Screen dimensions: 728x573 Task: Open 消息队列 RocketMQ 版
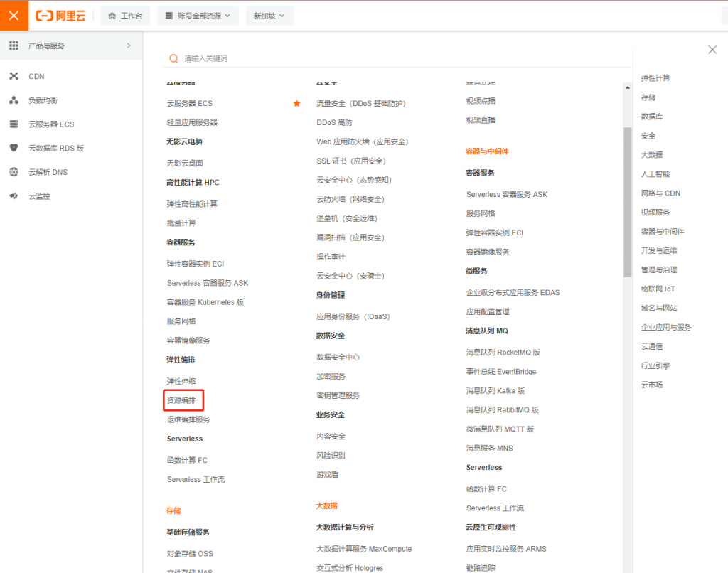[503, 353]
